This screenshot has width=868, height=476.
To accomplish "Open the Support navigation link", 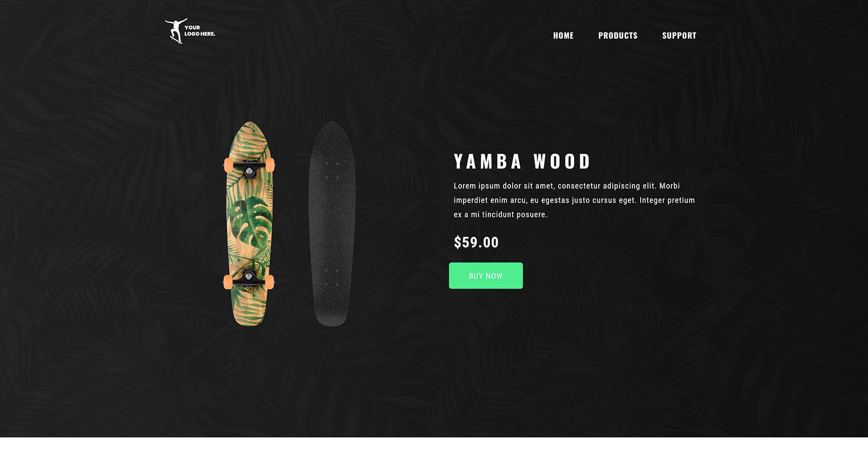I will (x=679, y=36).
